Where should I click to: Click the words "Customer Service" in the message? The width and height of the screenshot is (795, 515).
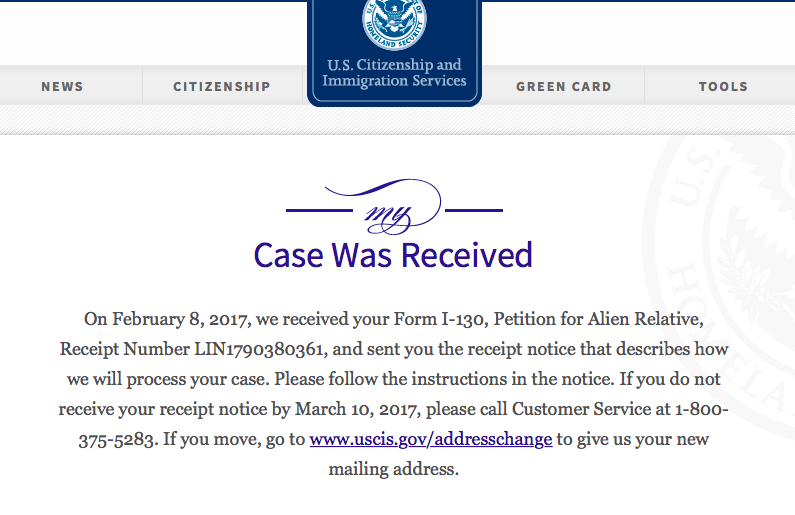click(558, 410)
